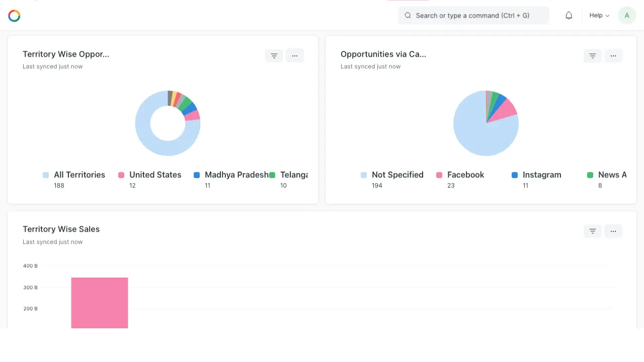Select the Madhya Pradesh legend item

[x=237, y=175]
